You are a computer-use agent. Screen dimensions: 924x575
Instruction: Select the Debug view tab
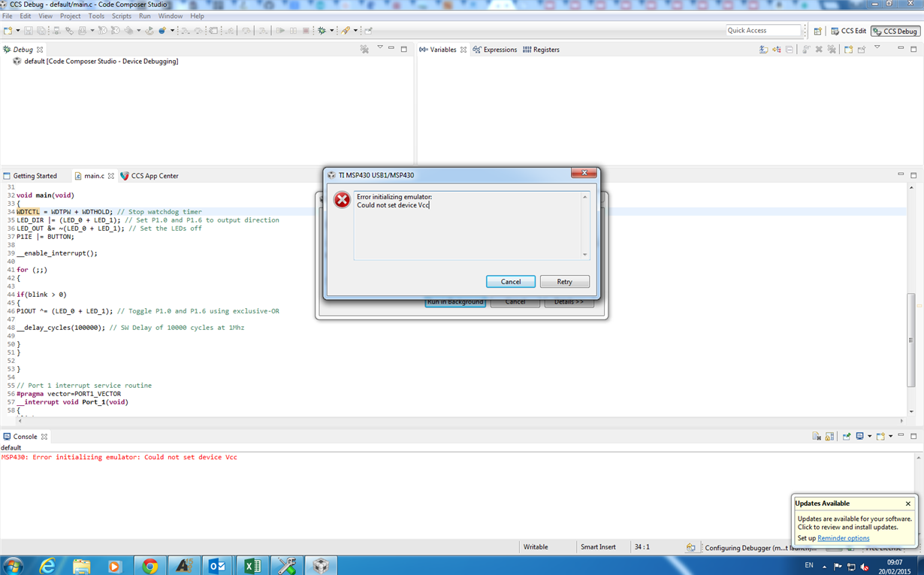(x=23, y=50)
